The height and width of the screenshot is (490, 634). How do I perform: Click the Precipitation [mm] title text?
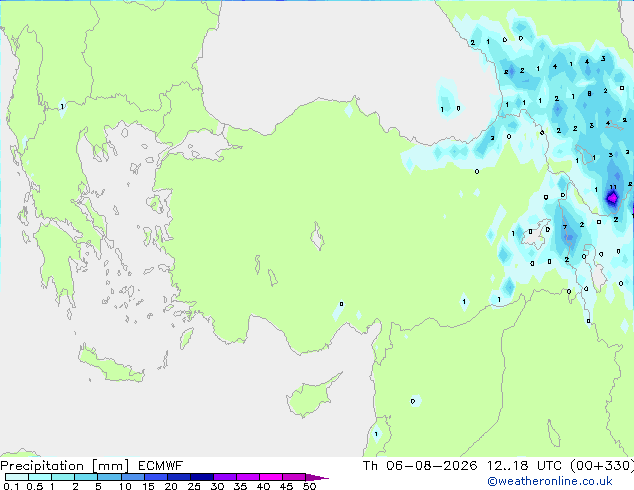point(65,466)
